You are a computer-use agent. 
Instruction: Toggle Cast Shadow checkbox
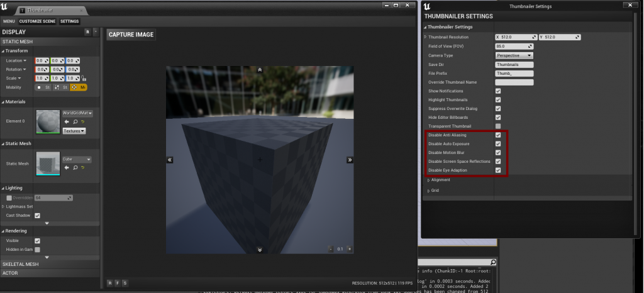pyautogui.click(x=37, y=216)
